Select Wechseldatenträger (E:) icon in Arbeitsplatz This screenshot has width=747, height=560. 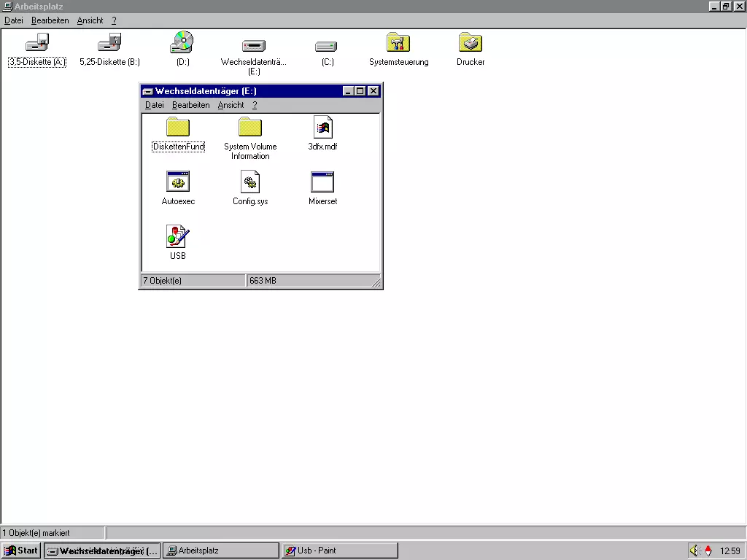tap(254, 46)
